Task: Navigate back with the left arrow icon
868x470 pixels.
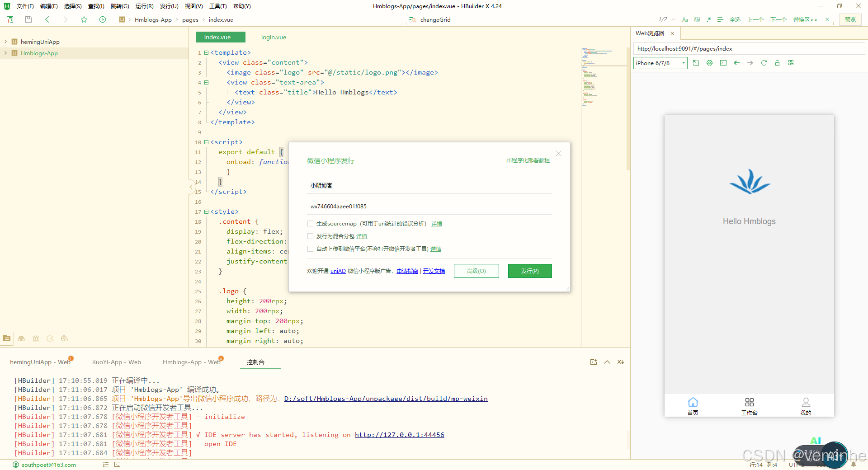Action: coord(47,19)
